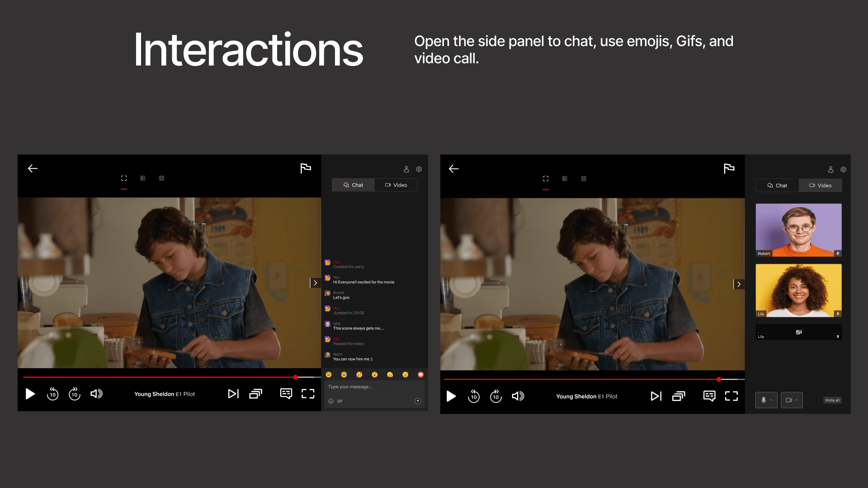The height and width of the screenshot is (488, 868).
Task: Click the GIF button in chat
Action: click(340, 401)
